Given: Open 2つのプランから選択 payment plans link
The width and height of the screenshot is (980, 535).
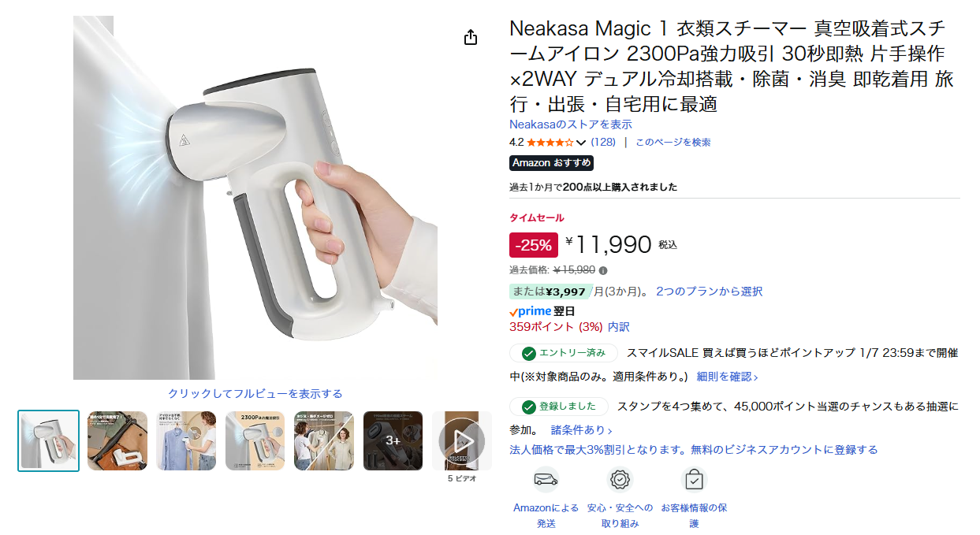Looking at the screenshot, I should tap(710, 292).
